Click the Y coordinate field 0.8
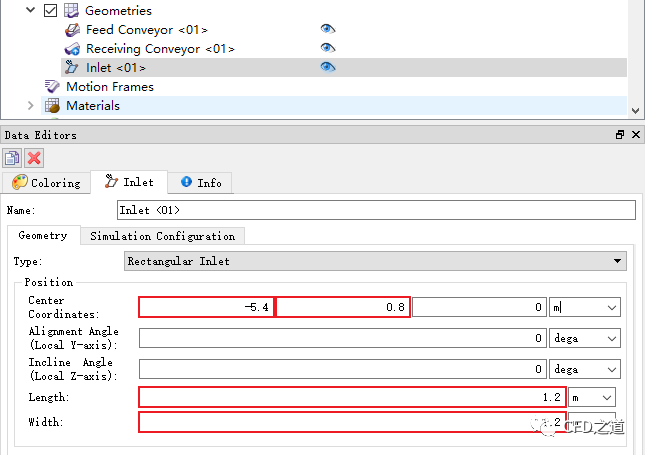 click(343, 307)
